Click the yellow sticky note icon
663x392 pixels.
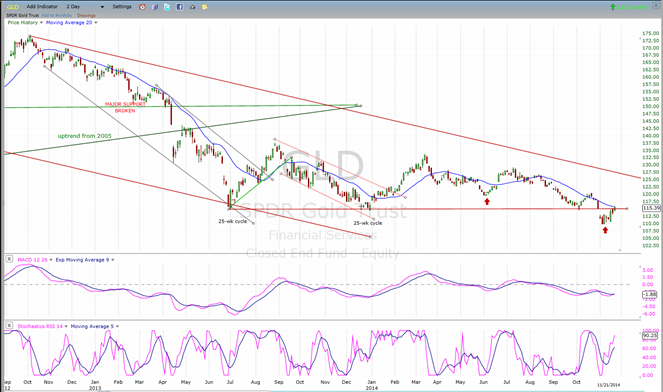205,7
